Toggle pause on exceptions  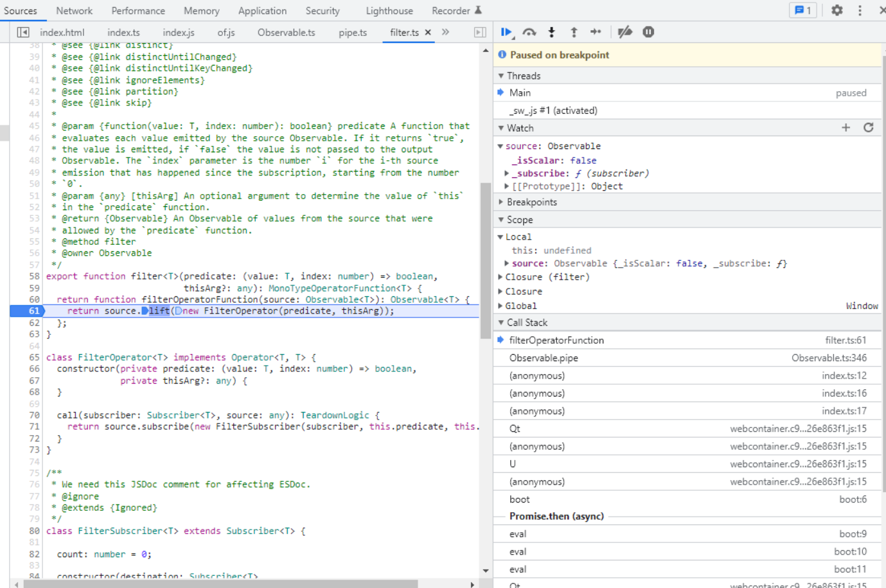(x=648, y=32)
